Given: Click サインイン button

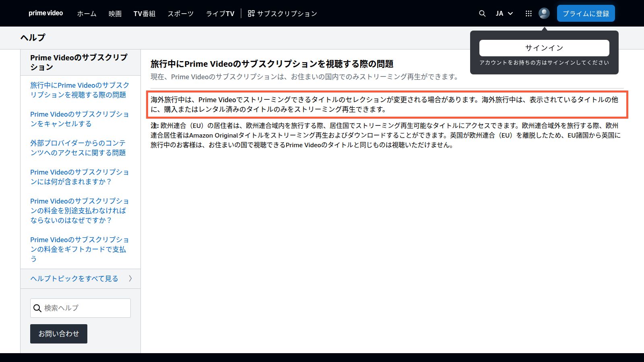Looking at the screenshot, I should (x=544, y=48).
